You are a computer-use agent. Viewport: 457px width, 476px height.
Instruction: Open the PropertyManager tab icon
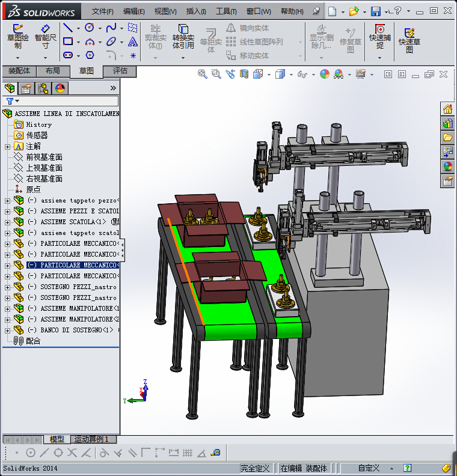point(26,88)
